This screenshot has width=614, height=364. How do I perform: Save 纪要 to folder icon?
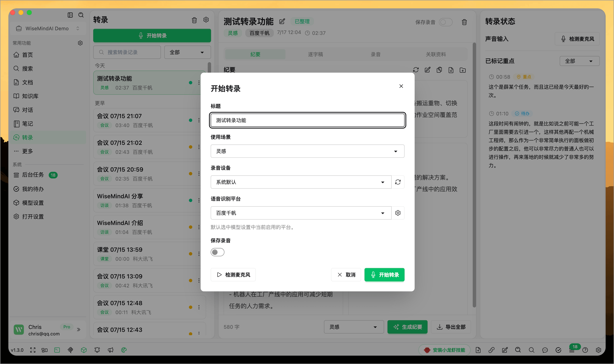463,70
